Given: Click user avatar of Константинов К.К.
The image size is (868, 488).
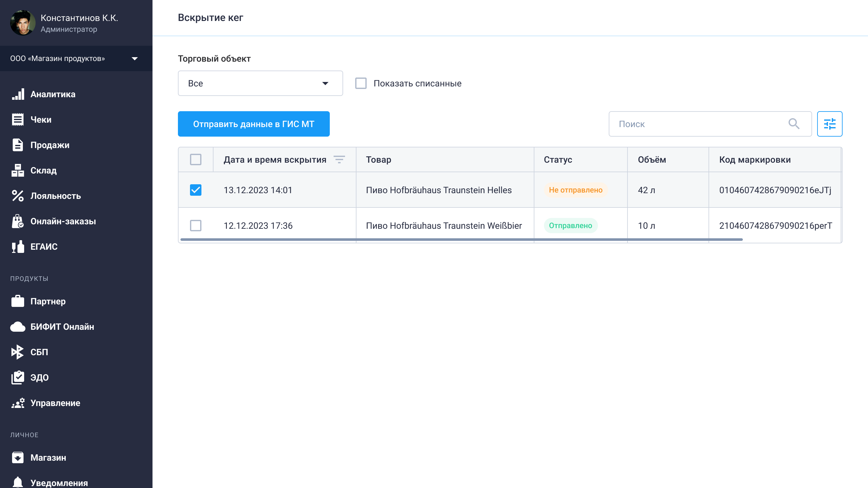Looking at the screenshot, I should pos(23,23).
